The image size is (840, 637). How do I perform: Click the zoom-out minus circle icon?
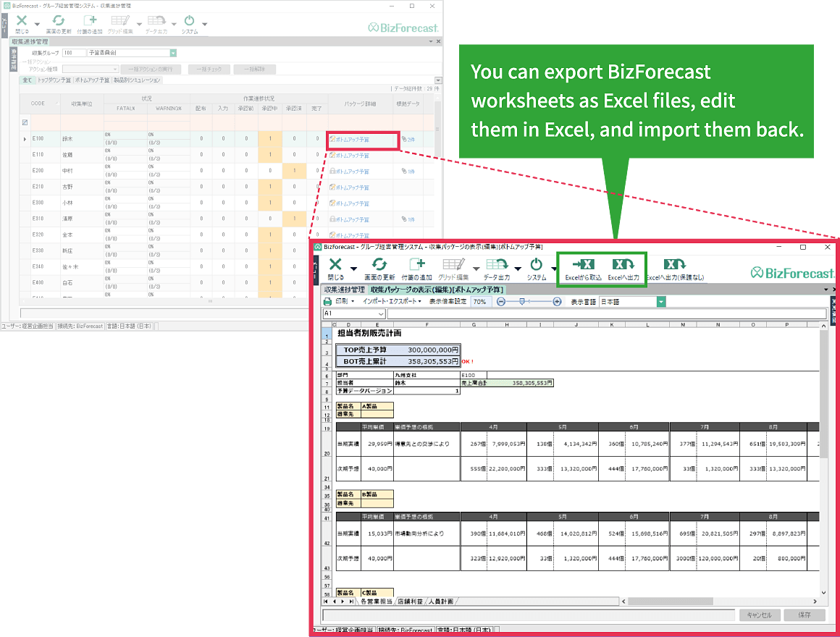pos(501,302)
